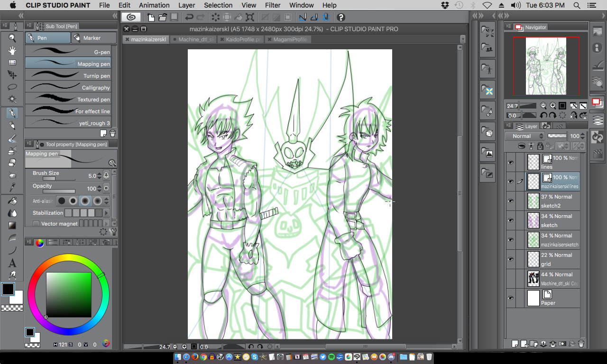This screenshot has height=364, width=607.
Task: Delete sub tool trash icon
Action: coord(112,133)
